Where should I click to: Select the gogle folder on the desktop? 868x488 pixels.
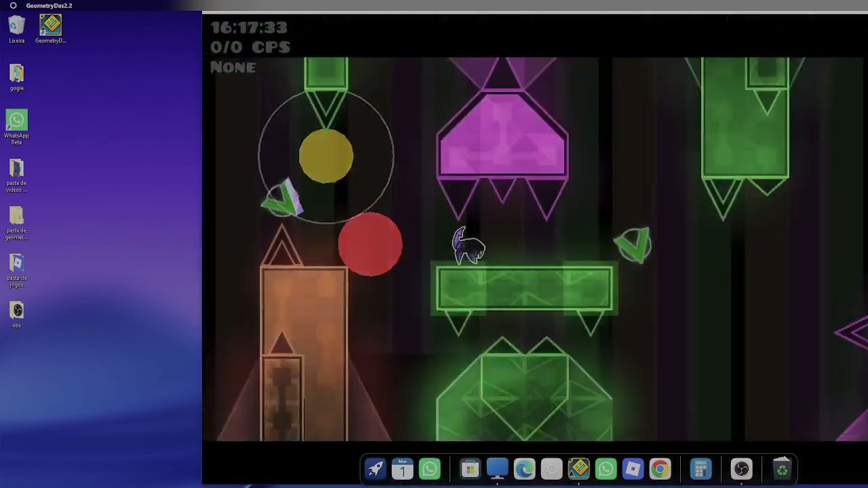[x=17, y=77]
